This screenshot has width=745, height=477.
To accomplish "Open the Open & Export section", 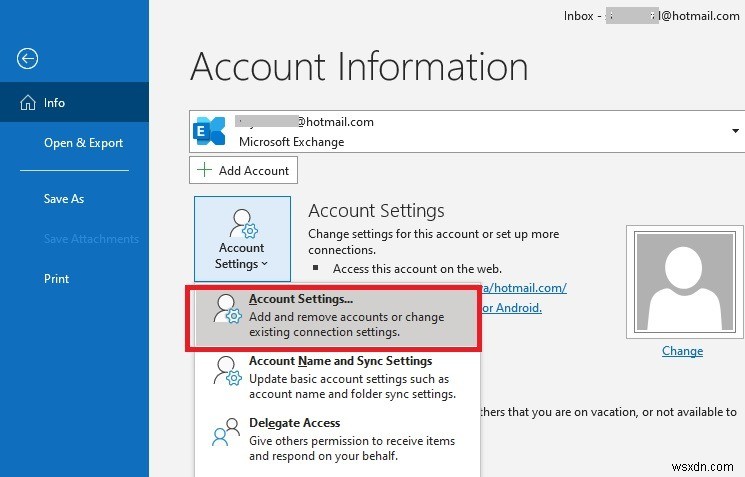I will pos(83,143).
